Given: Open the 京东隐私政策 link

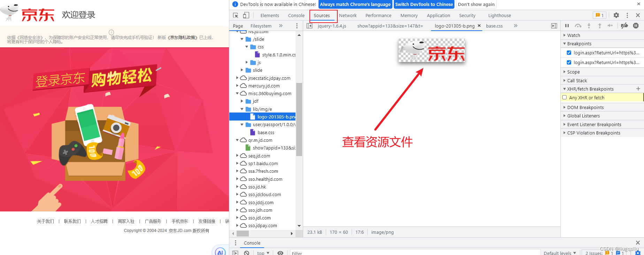Looking at the screenshot, I should 183,38.
